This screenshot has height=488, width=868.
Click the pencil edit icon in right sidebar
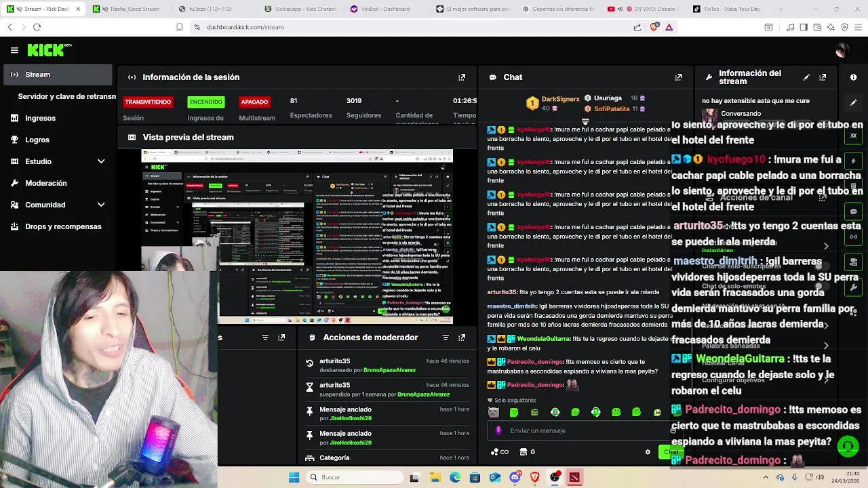click(853, 102)
